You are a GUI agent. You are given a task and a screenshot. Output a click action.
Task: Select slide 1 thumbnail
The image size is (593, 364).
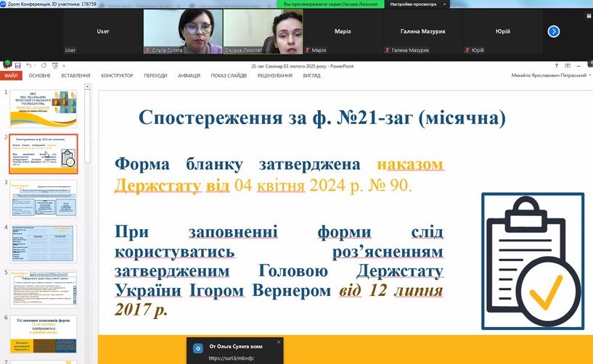point(43,109)
